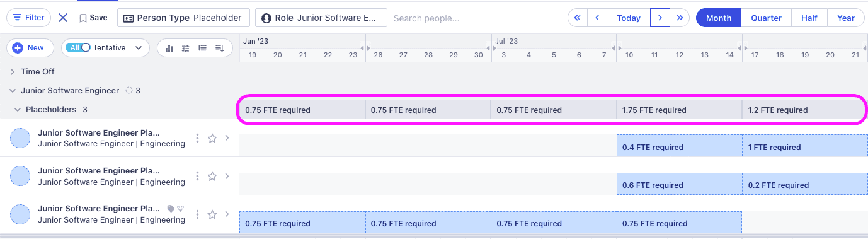Collapse the Placeholders group
The image size is (868, 239).
tap(18, 110)
